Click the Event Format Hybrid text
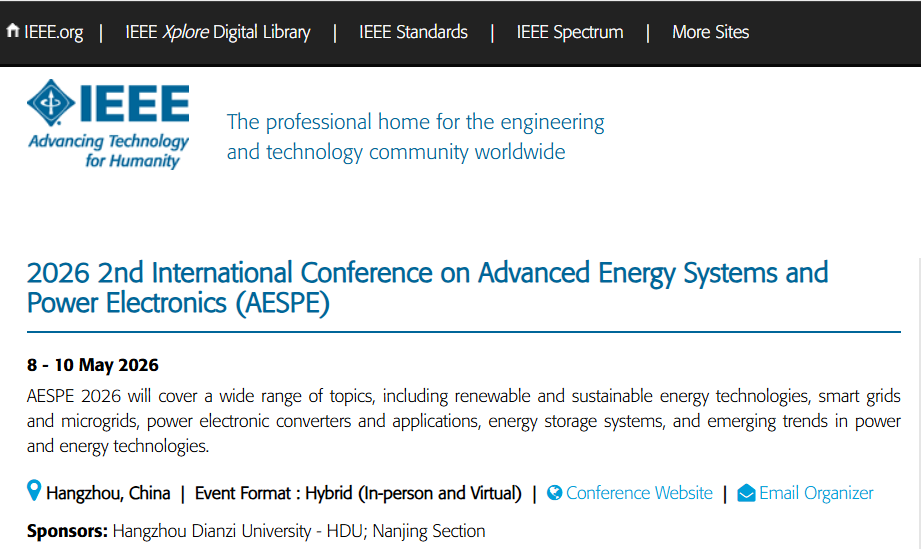Screen dimensions: 921x549 (x=358, y=493)
